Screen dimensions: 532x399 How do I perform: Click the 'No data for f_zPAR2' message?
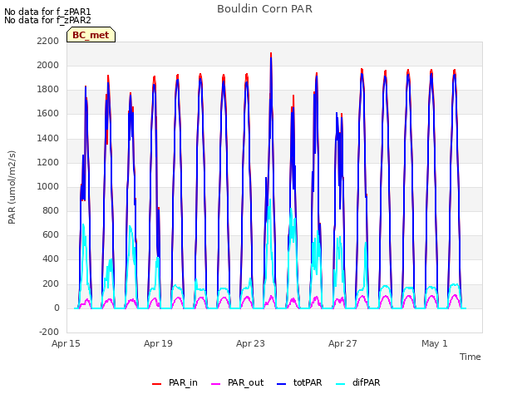47,20
